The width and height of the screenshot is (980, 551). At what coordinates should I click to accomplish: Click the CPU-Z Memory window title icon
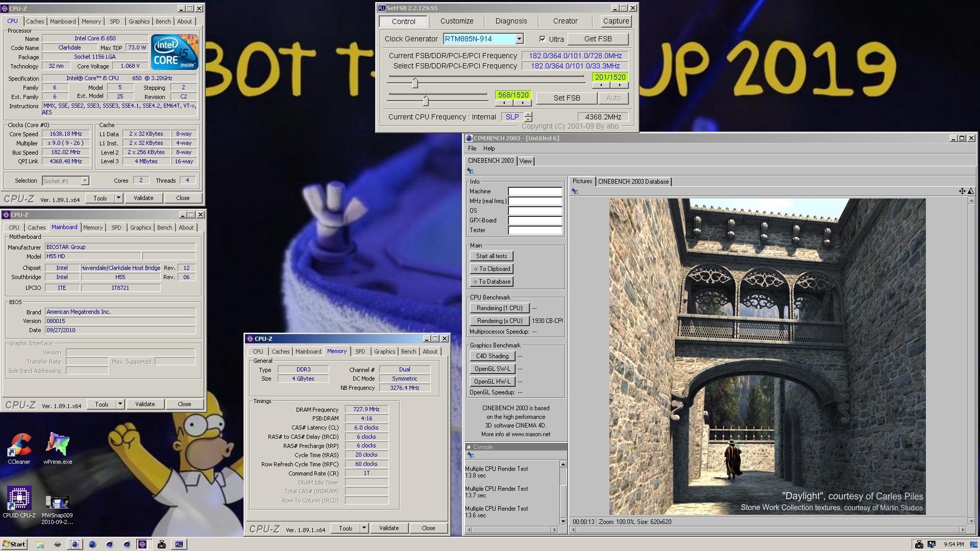250,339
